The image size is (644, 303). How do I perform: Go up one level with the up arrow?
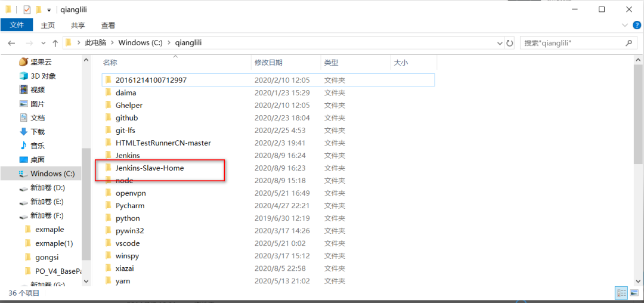pyautogui.click(x=55, y=43)
